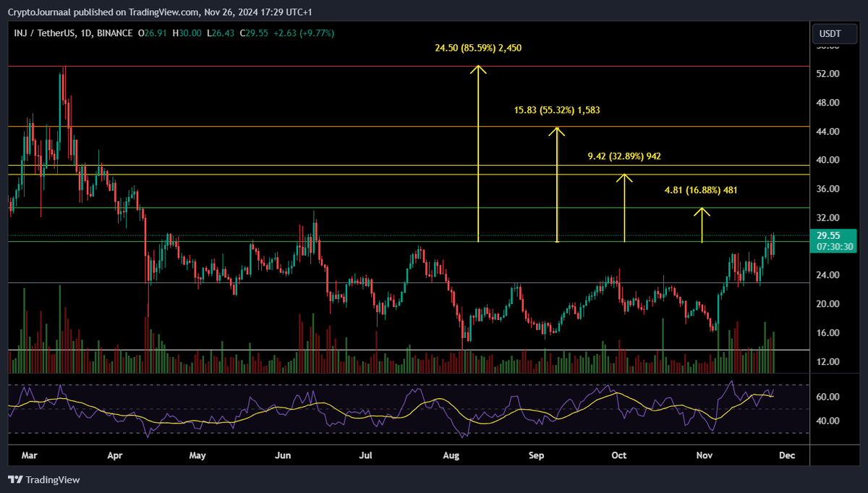Click the change value +2.63 (+9.77%)
This screenshot has height=493, width=868.
305,33
